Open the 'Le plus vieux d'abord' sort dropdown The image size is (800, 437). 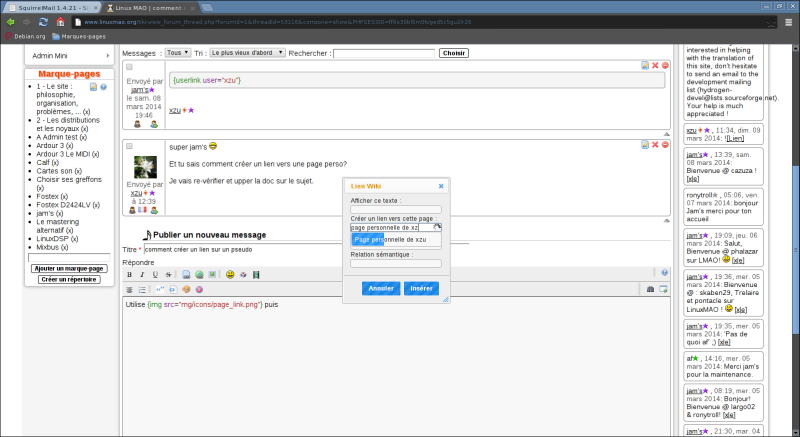pyautogui.click(x=247, y=53)
